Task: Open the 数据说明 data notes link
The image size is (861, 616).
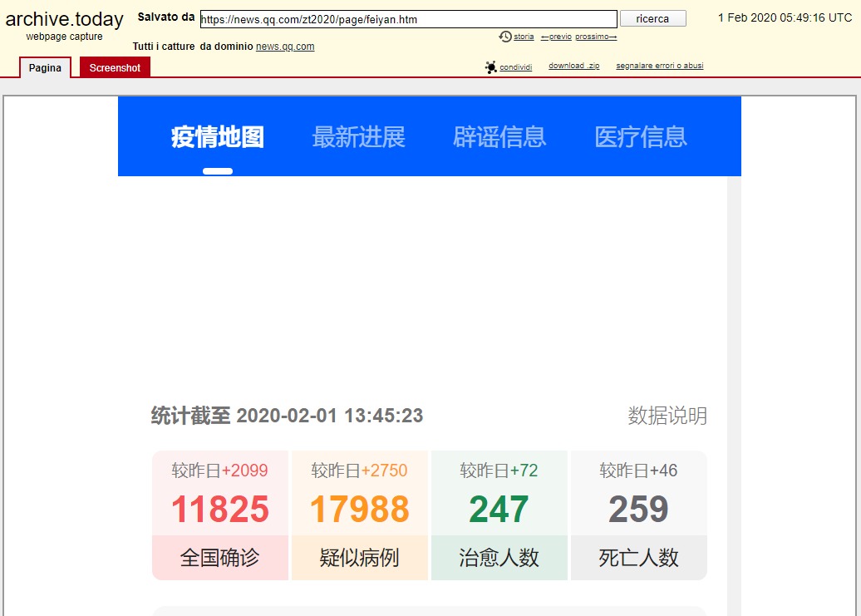Action: [667, 416]
